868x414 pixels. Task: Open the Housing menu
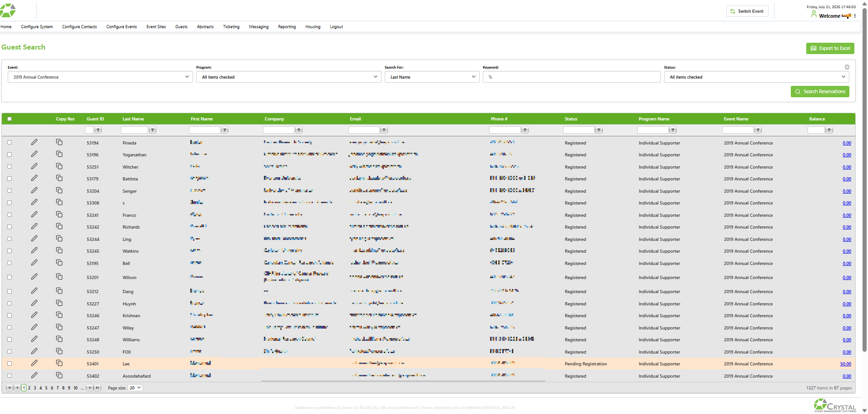pyautogui.click(x=312, y=27)
